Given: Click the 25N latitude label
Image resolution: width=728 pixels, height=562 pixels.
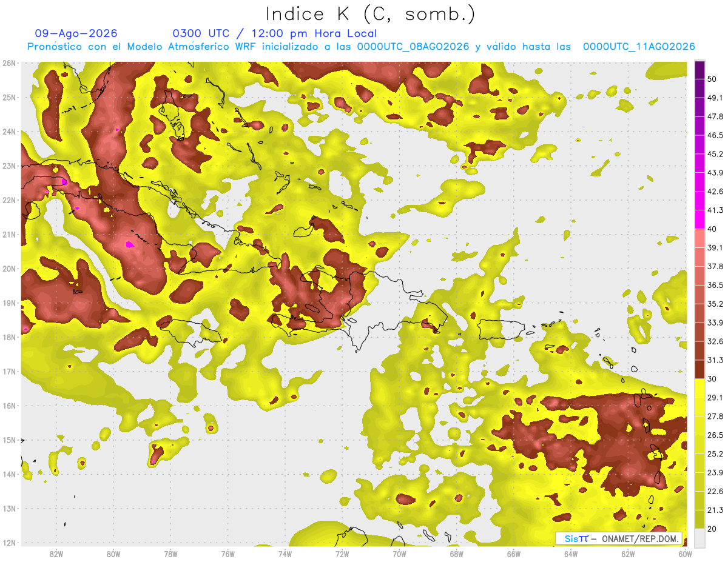Looking at the screenshot, I should pos(9,98).
